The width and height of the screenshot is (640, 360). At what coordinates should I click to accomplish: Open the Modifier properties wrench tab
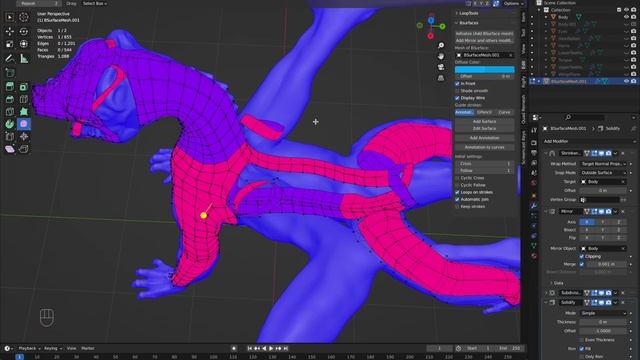534,206
